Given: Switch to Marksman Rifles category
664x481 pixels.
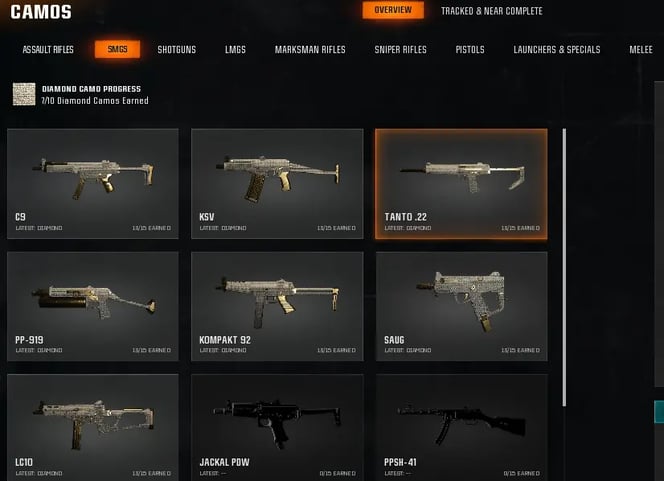Looking at the screenshot, I should click(310, 50).
